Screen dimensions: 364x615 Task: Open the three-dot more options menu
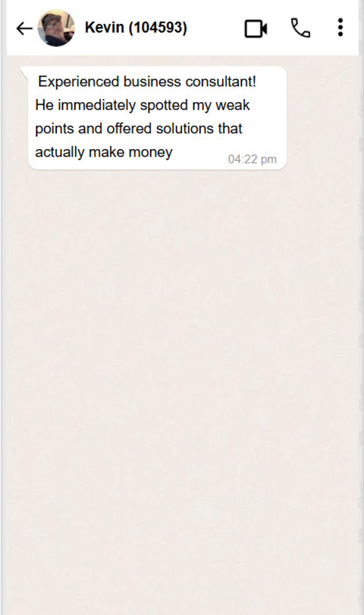point(340,28)
